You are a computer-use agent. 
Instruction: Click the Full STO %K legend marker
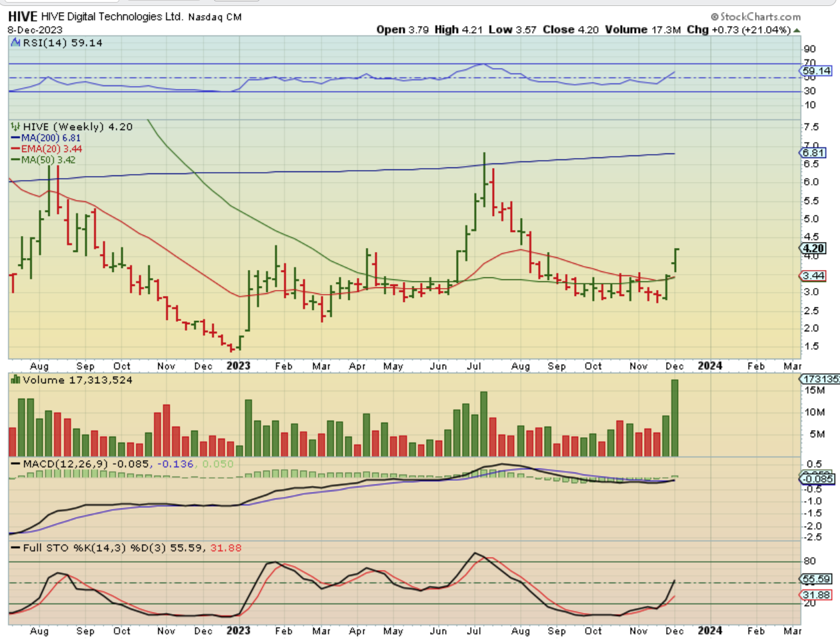[15, 548]
